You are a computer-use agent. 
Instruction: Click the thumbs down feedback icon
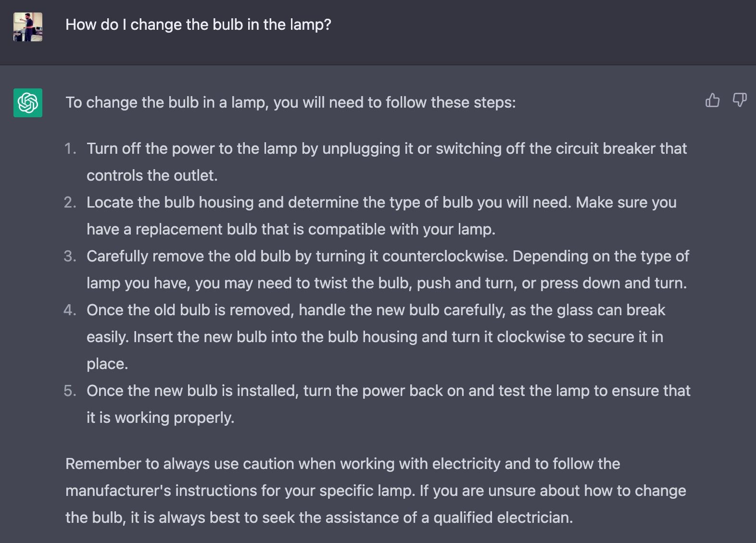tap(740, 100)
